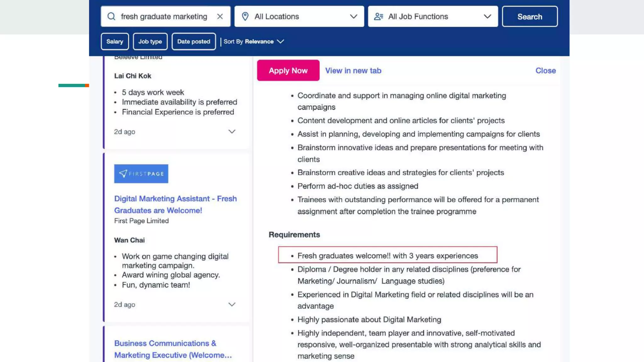Close the job detail panel
Image resolution: width=644 pixels, height=362 pixels.
(545, 71)
